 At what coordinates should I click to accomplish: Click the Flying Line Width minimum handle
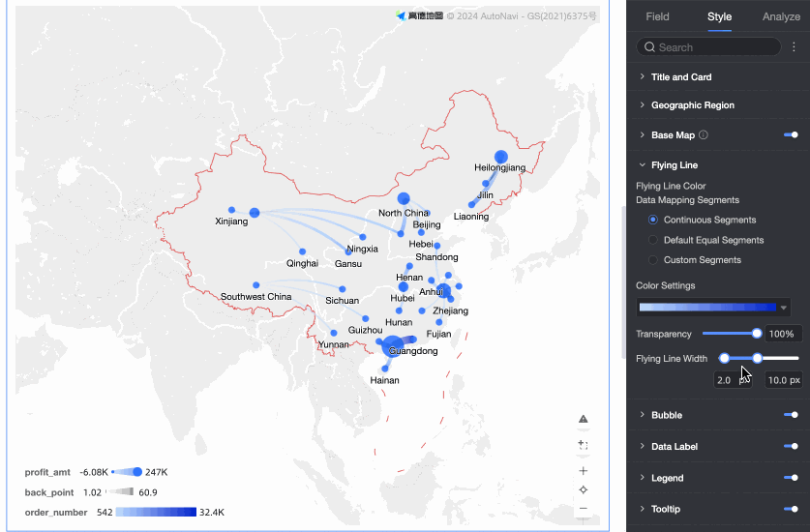tap(724, 358)
